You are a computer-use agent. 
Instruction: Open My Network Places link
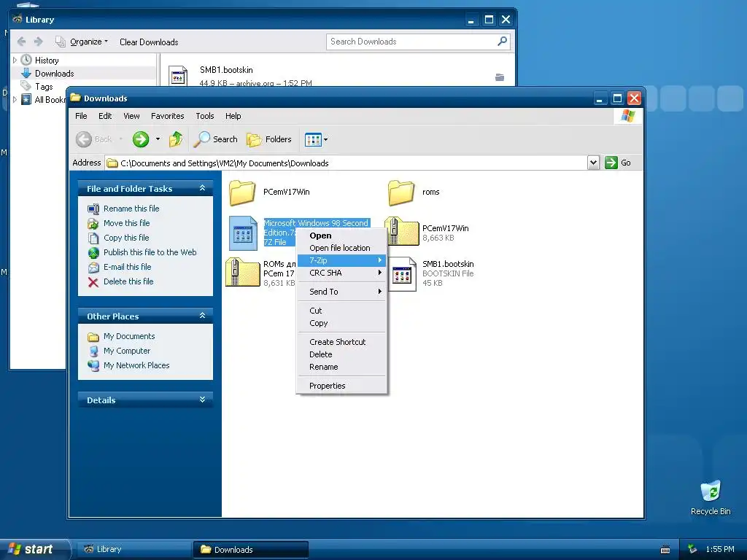pyautogui.click(x=136, y=365)
